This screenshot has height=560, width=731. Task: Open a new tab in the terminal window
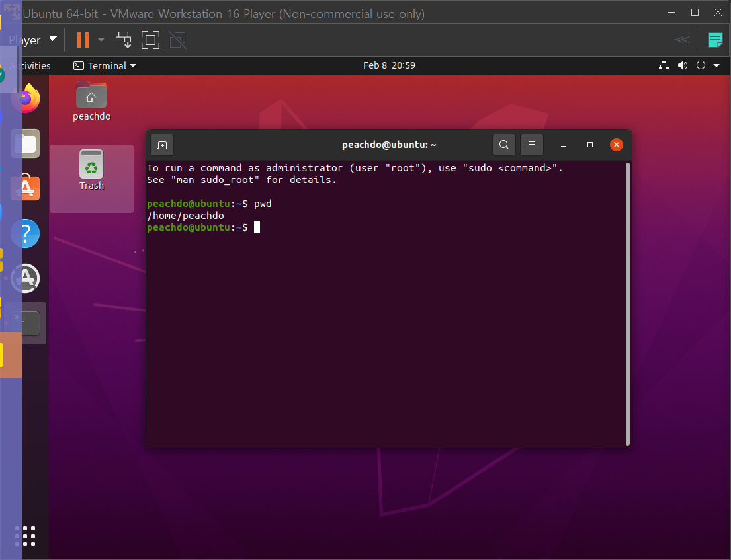(162, 145)
